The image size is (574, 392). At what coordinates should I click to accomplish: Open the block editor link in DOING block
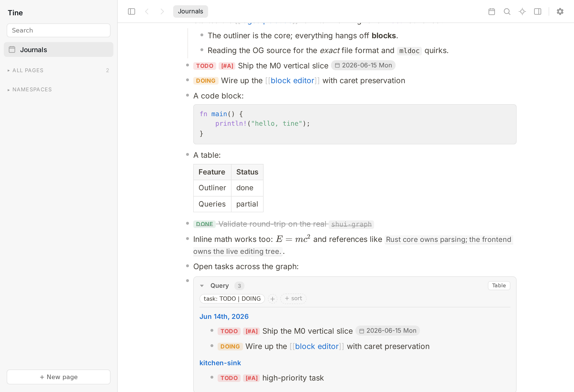pyautogui.click(x=293, y=81)
